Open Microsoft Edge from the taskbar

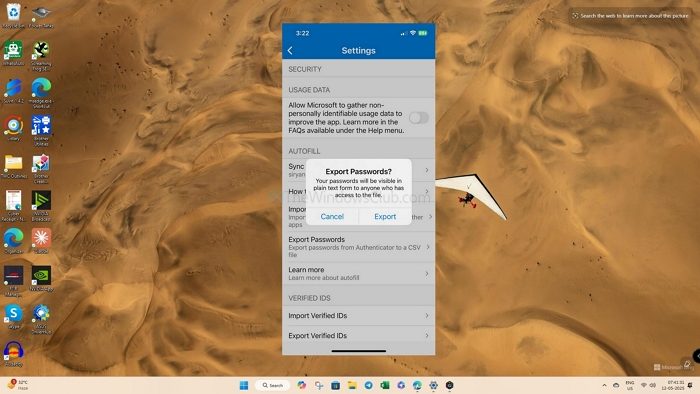[x=417, y=385]
